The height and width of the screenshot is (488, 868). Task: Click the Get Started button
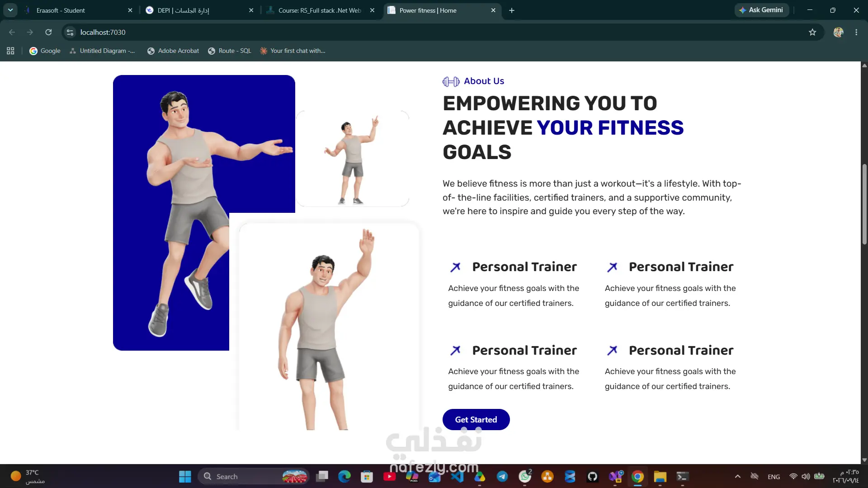click(476, 420)
